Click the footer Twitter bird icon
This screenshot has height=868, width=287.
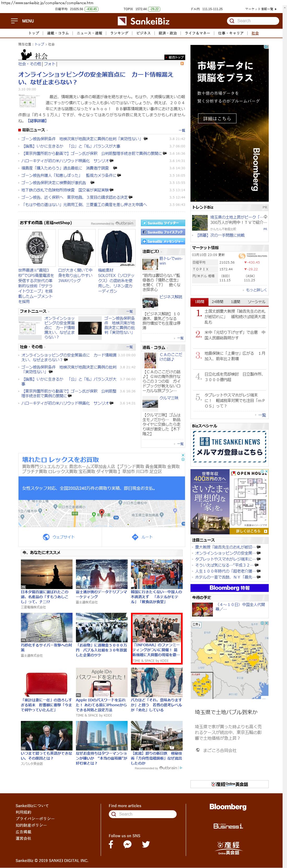pos(146,844)
